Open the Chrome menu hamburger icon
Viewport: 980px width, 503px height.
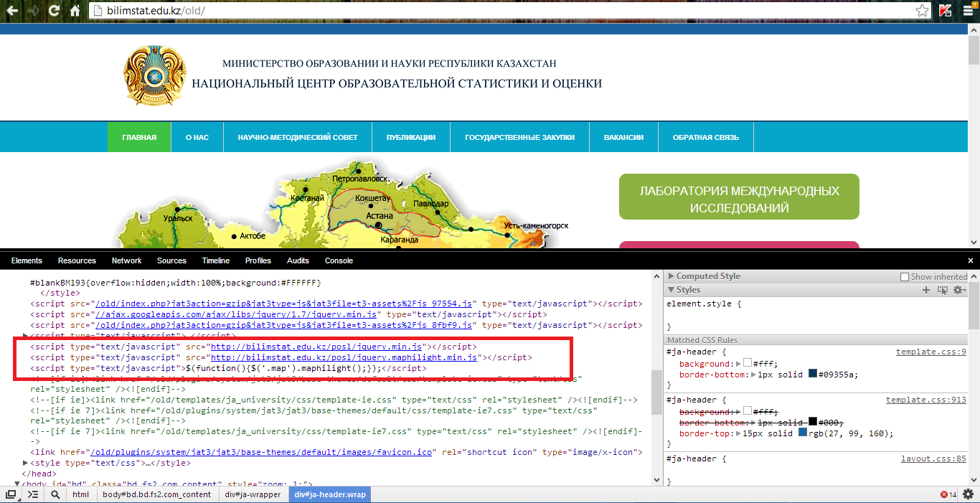[968, 11]
